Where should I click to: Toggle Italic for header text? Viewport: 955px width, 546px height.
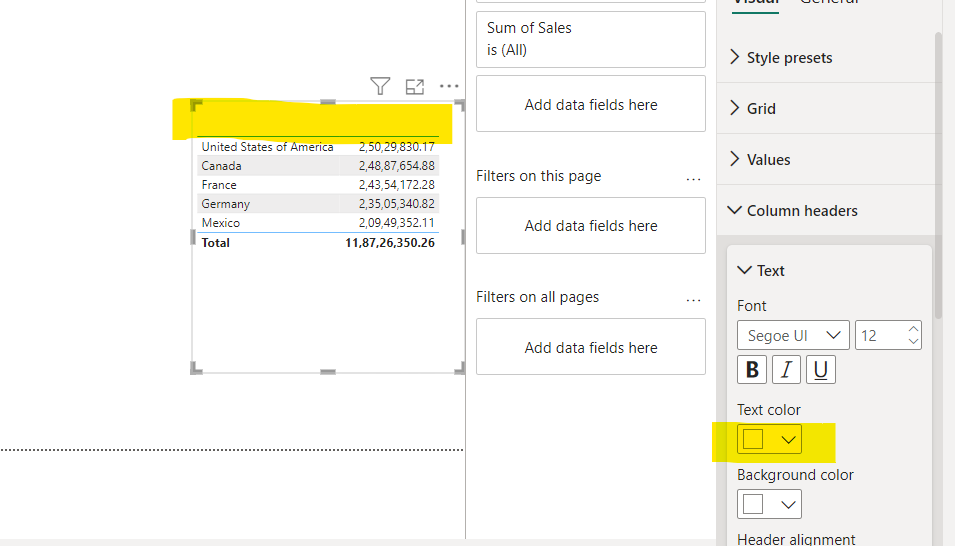click(x=786, y=369)
